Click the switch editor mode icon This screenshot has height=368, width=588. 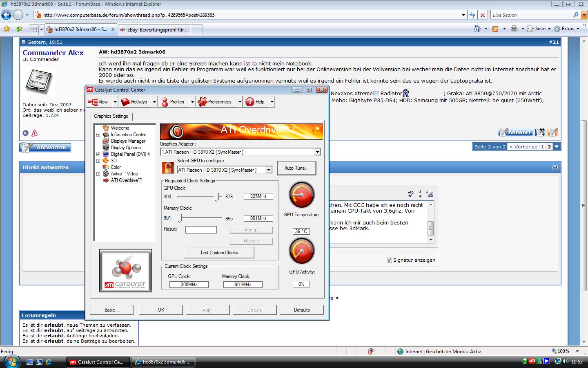[430, 194]
